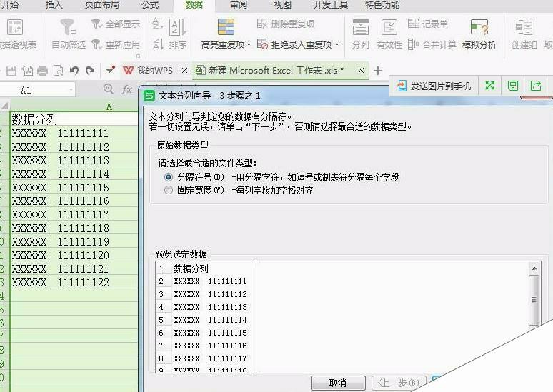This screenshot has width=553, height=392.
Task: Open the Review ribbon tab
Action: [239, 5]
